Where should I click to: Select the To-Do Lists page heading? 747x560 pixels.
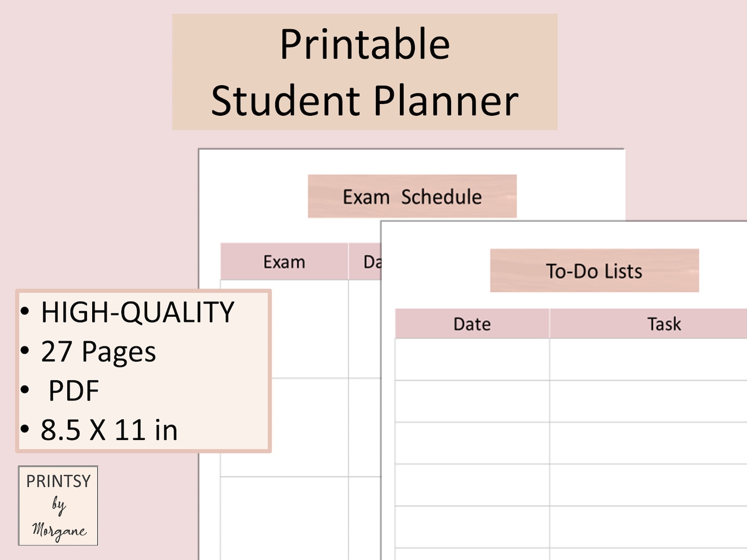tap(594, 271)
